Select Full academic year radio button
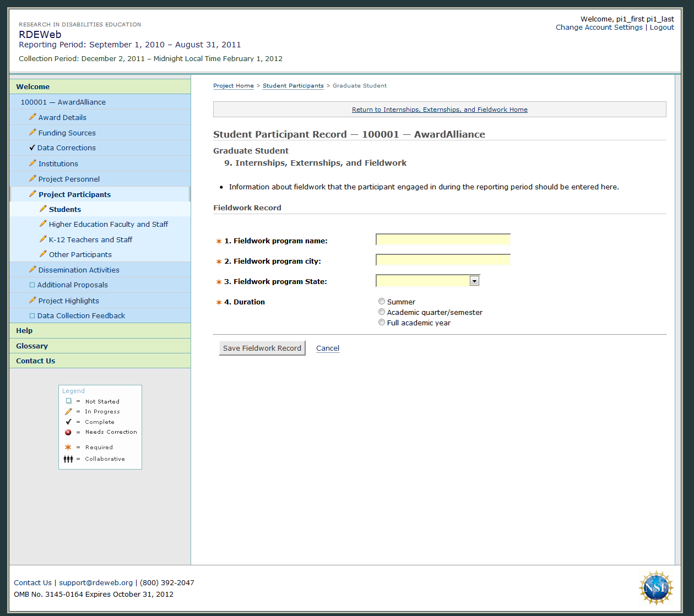694x616 pixels. point(382,323)
